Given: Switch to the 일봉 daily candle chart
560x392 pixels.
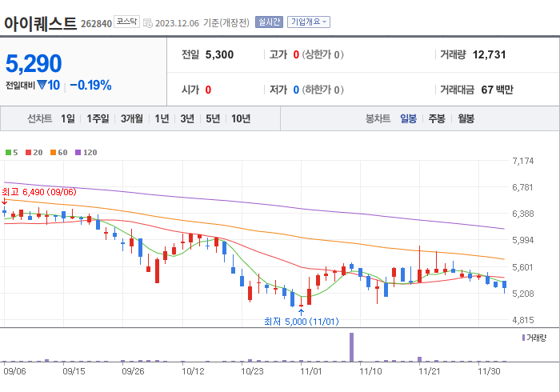Looking at the screenshot, I should pos(408,118).
